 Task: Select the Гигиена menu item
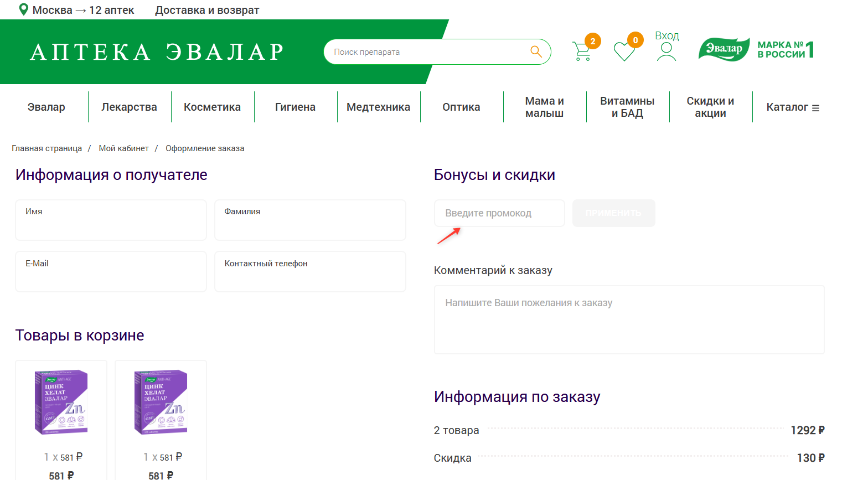tap(295, 107)
